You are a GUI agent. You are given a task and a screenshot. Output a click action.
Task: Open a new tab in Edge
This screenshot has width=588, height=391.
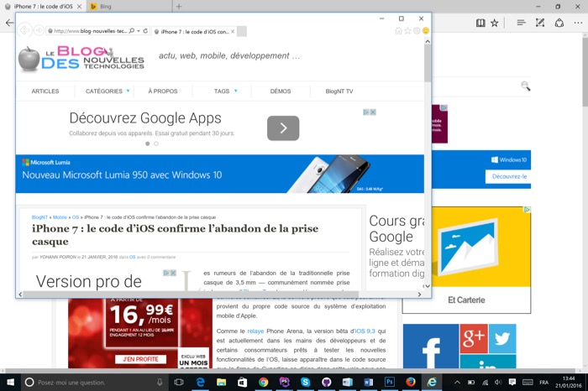pyautogui.click(x=179, y=7)
